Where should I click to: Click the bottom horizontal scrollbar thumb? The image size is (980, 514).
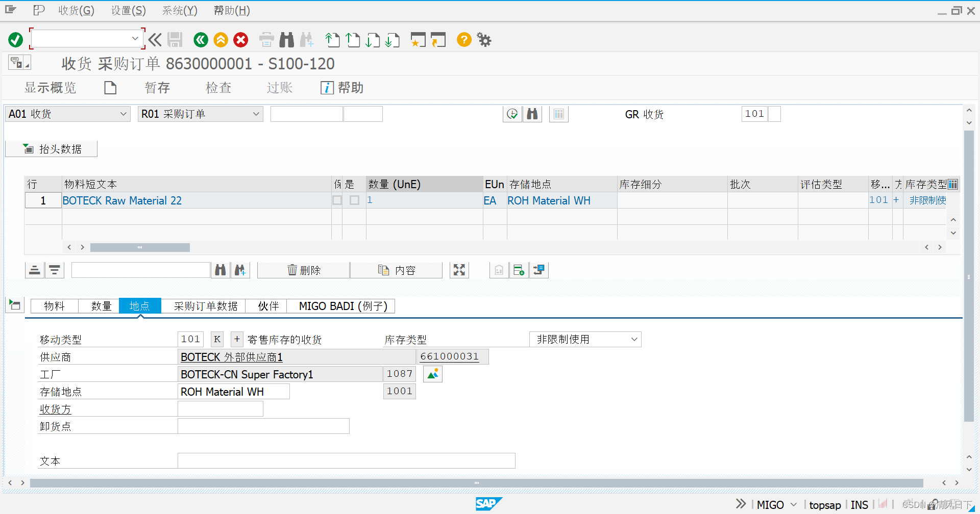point(476,483)
